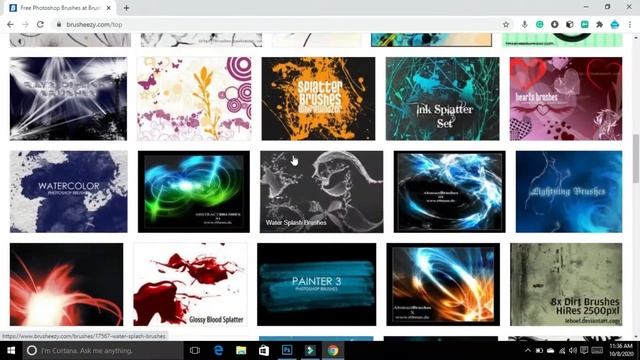640x360 pixels.
Task: Close the Free Photoshop Brushes tab
Action: [109, 8]
